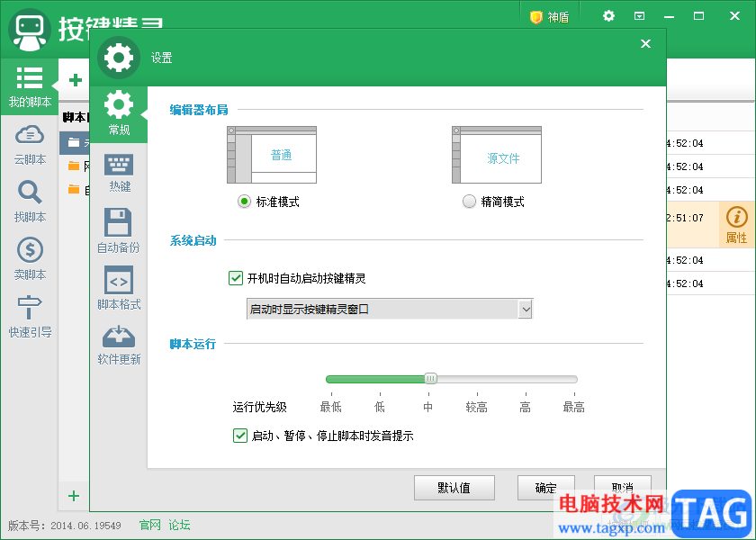Screen dimensions: 756x540
Task: Choose the 精简模式 radio button
Action: click(469, 202)
